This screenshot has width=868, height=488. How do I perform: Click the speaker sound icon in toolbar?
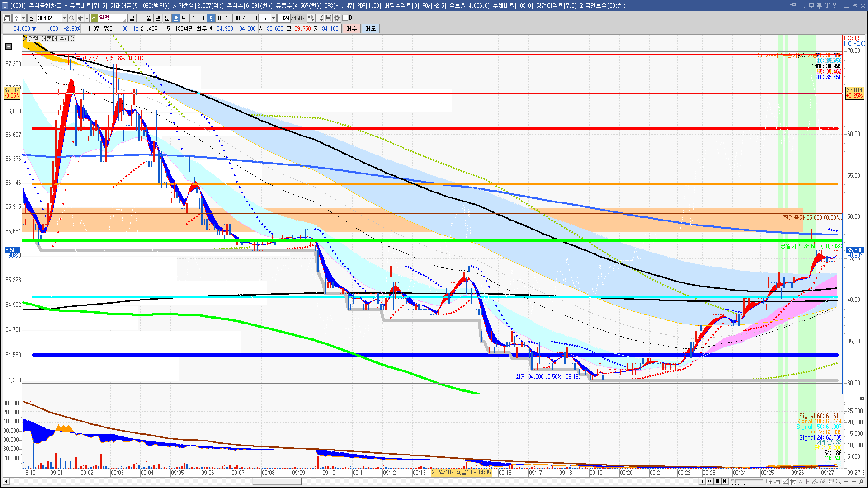(x=80, y=18)
